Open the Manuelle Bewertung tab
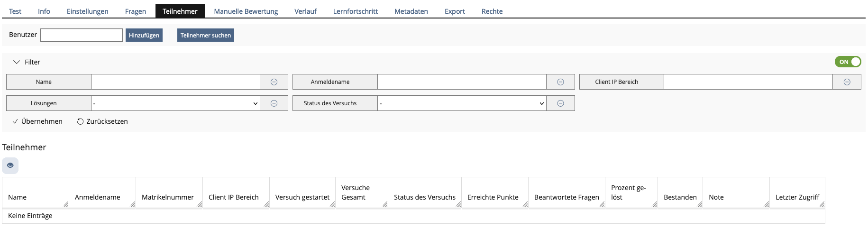 (246, 11)
